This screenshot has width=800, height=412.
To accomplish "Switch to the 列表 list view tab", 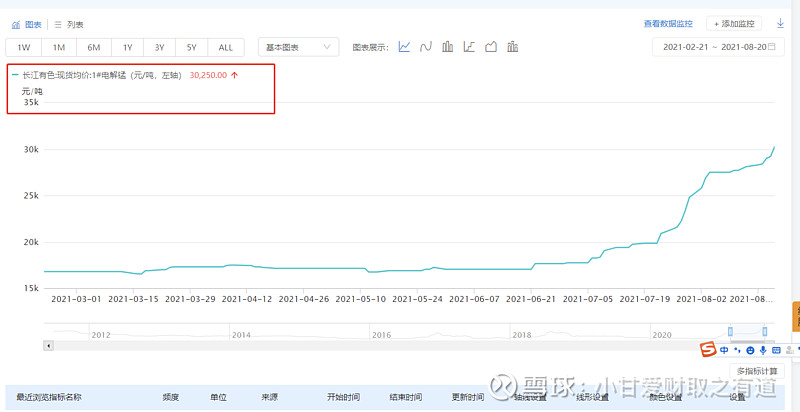I will click(69, 24).
